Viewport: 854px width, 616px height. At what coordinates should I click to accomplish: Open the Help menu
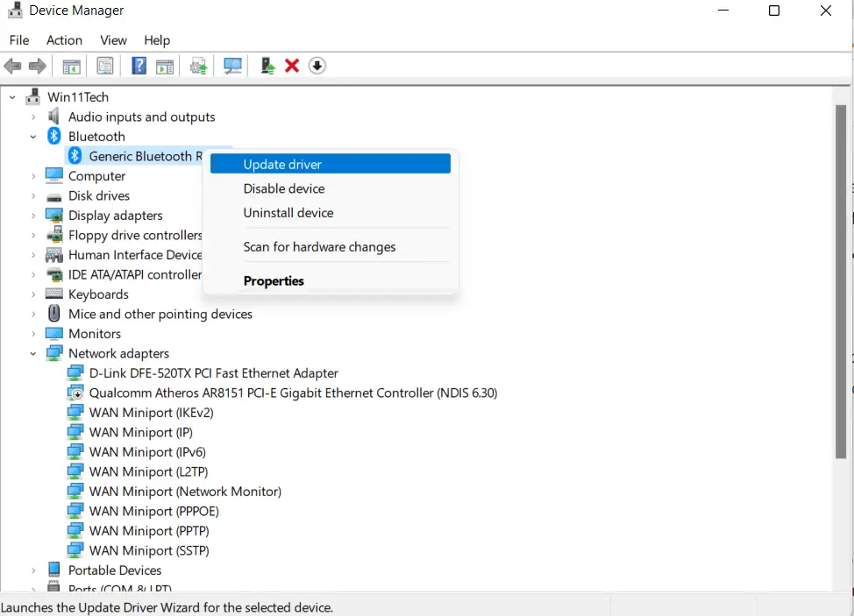click(157, 40)
